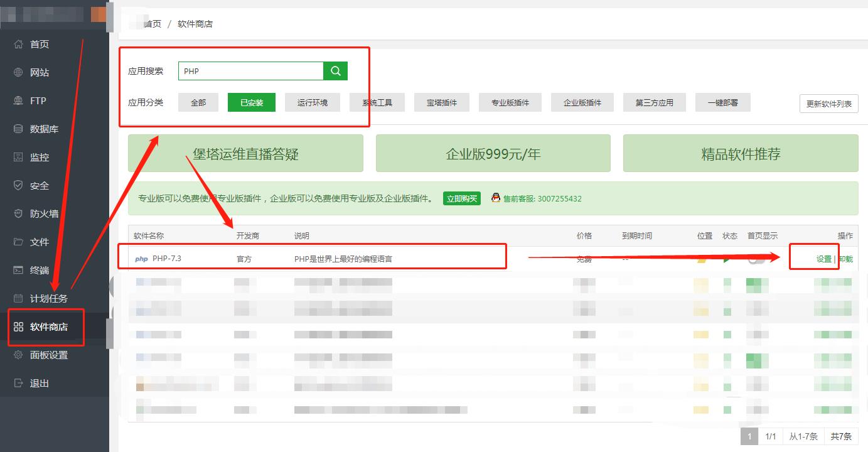Open 计划任务 from the sidebar text
Screen dimensions: 868x452
click(x=49, y=298)
